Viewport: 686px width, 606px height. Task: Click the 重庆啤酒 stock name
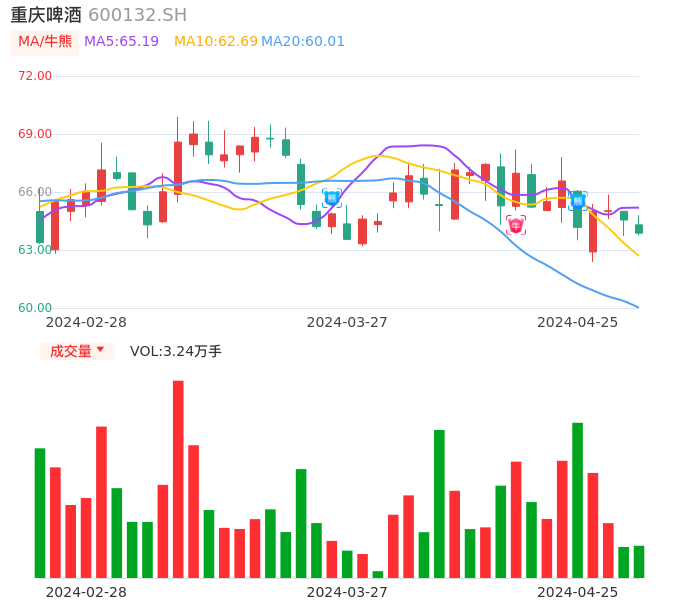pos(46,15)
